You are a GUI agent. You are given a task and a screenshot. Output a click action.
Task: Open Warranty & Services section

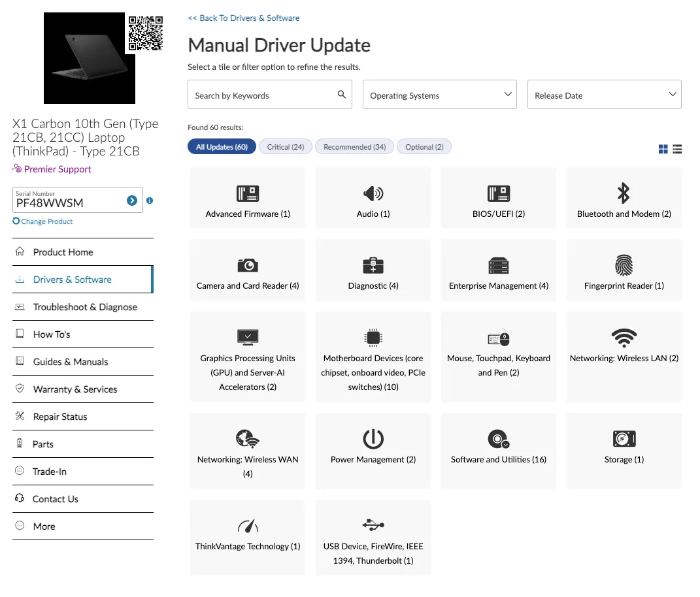point(82,389)
